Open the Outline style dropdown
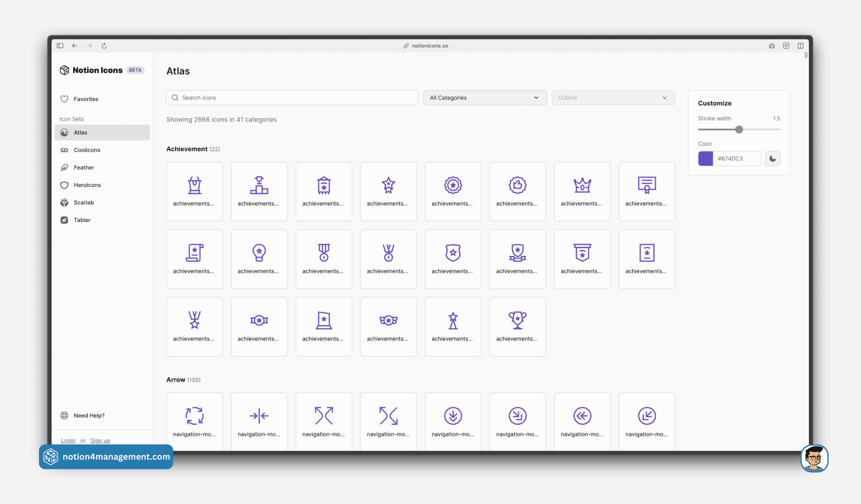 613,98
